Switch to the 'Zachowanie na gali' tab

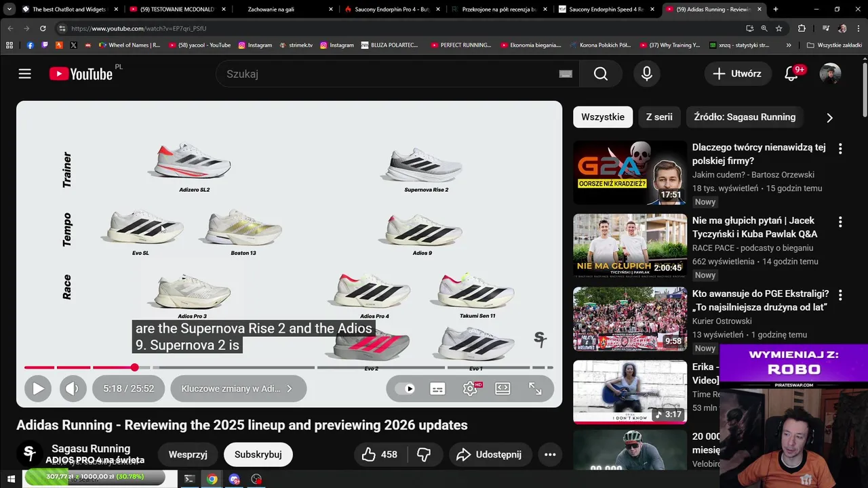pos(285,9)
